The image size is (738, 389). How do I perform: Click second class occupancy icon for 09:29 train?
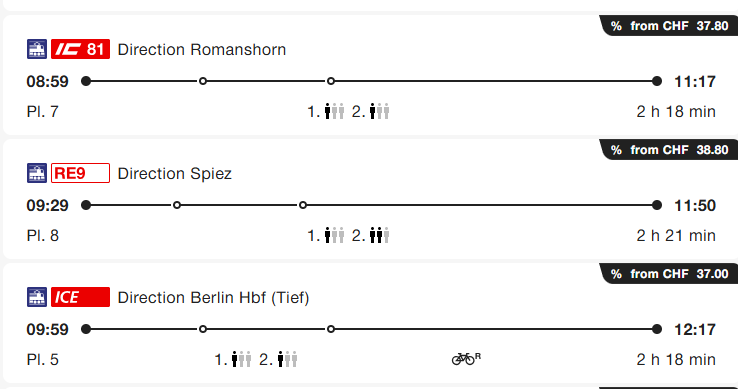(x=379, y=235)
